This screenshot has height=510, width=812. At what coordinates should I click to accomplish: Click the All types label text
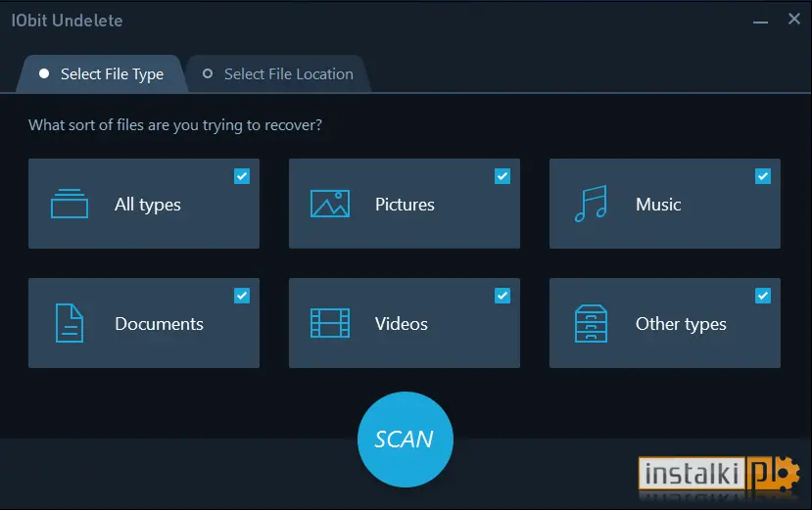pos(148,205)
